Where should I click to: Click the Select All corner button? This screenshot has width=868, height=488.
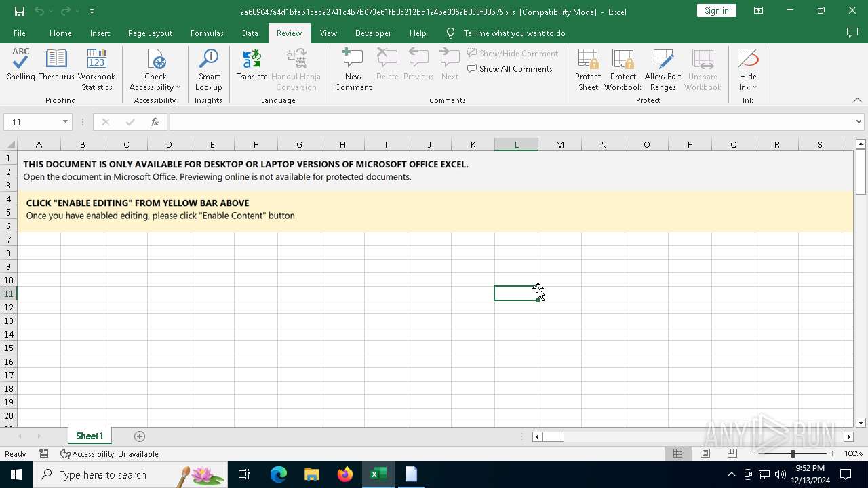coord(10,144)
